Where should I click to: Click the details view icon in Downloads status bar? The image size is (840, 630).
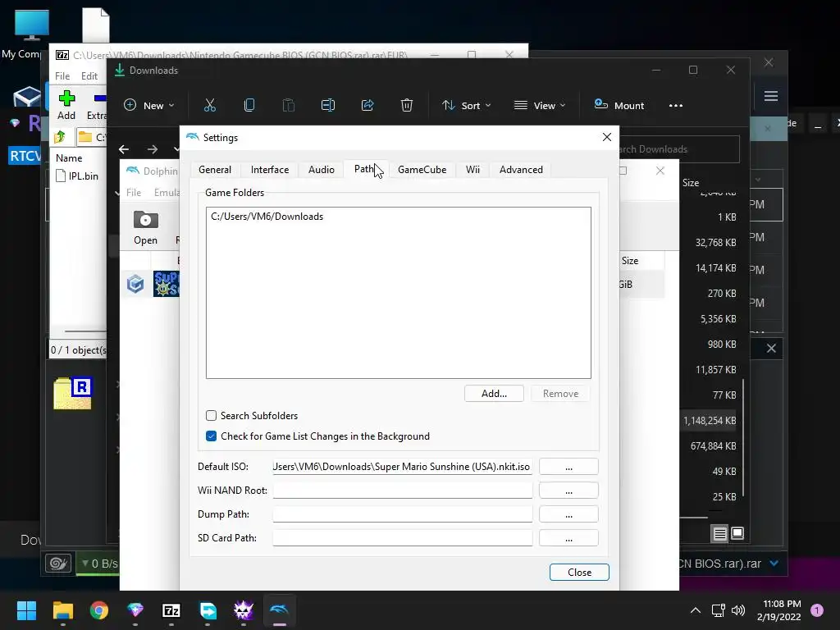pos(719,533)
